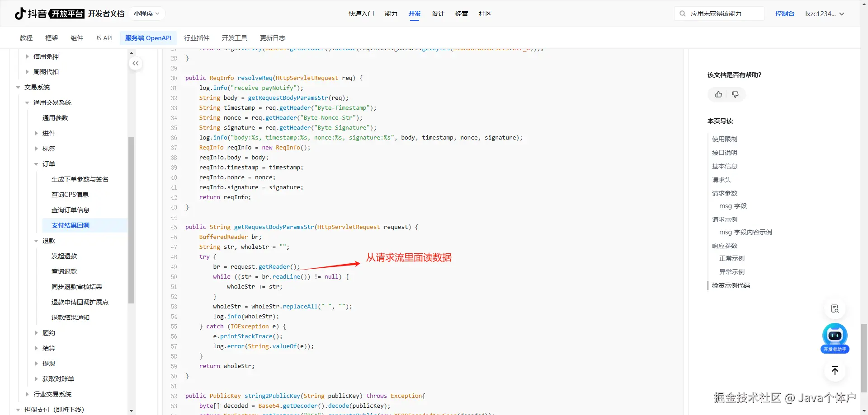Click the back-to-top arrow icon
868x415 pixels.
pyautogui.click(x=835, y=371)
